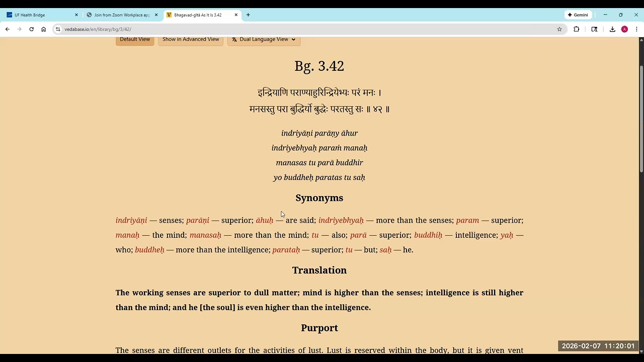Close the Join from Zoom Workplace tab
The image size is (644, 362).
pos(156,15)
